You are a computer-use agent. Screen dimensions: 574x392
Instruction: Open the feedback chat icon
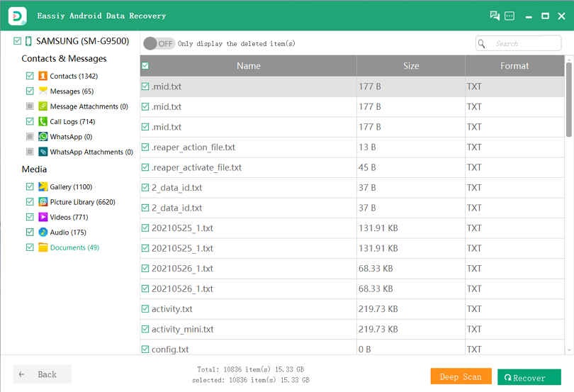[495, 16]
